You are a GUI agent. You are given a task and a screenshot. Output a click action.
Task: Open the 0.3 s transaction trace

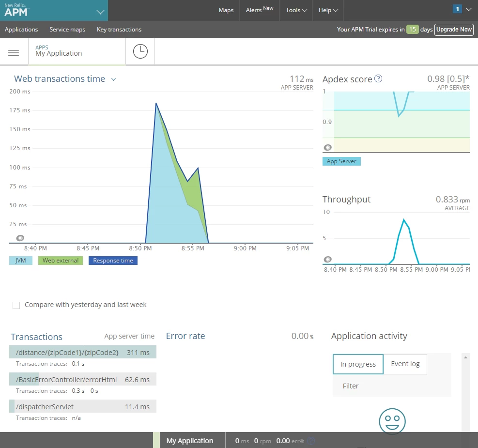78,391
